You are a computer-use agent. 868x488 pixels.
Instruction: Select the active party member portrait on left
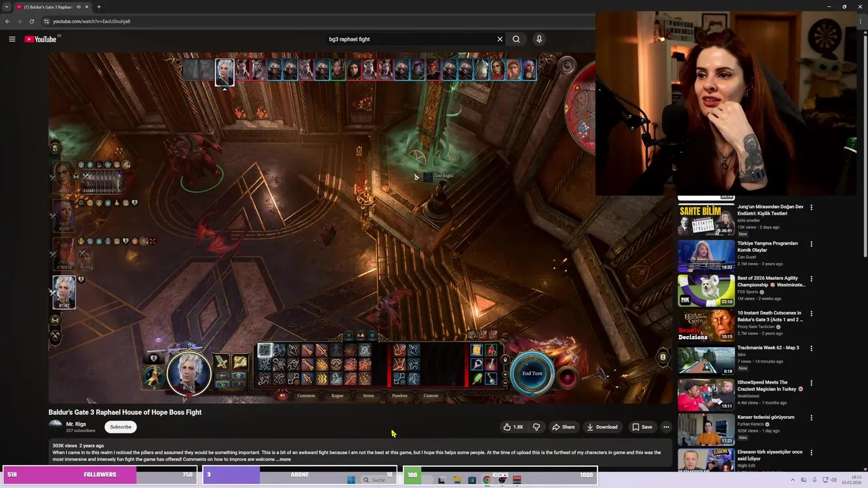(x=64, y=292)
